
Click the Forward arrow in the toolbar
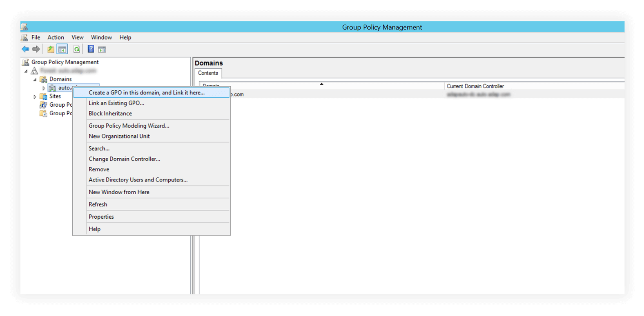tap(36, 49)
